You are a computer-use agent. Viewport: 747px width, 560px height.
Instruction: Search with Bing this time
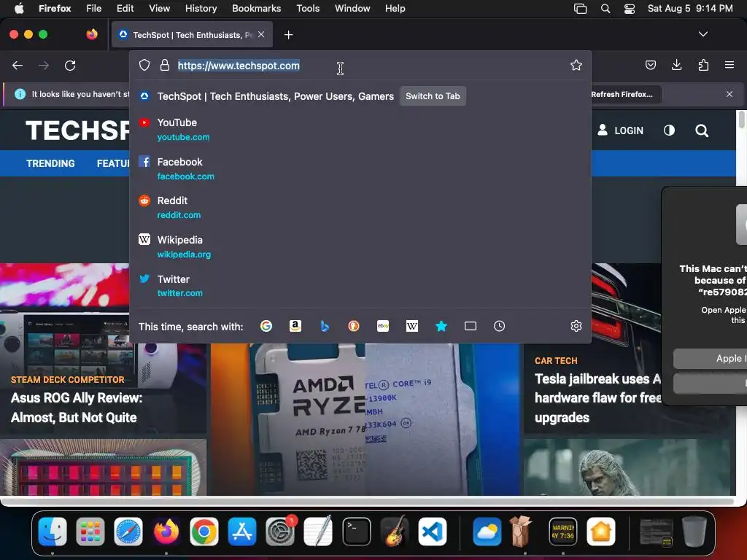(x=325, y=326)
